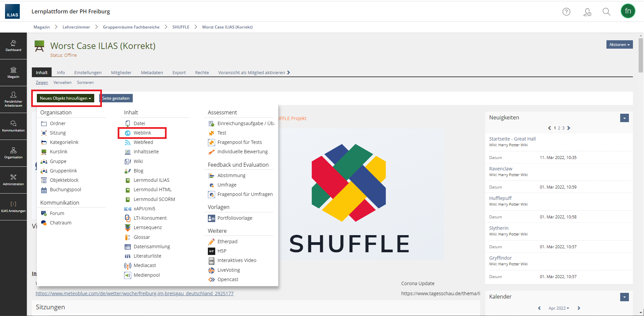This screenshot has height=316, width=644.
Task: Open Kommunikation in the sidebar
Action: [13, 126]
